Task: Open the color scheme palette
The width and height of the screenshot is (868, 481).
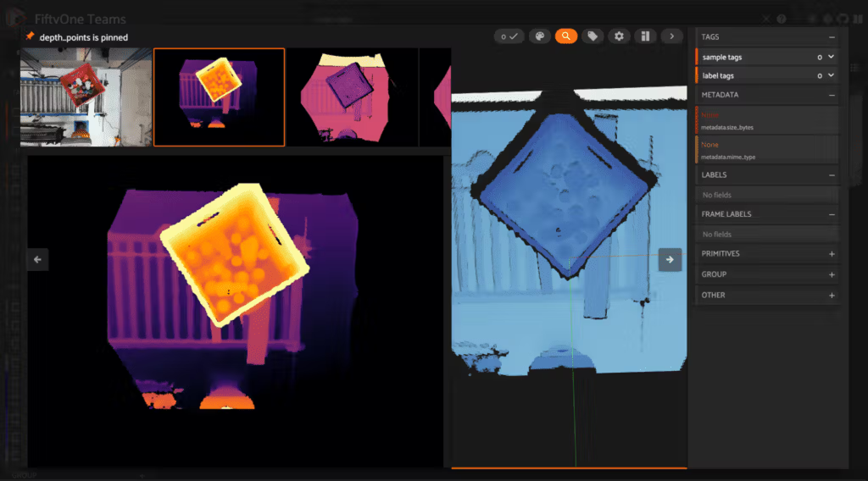Action: (539, 36)
